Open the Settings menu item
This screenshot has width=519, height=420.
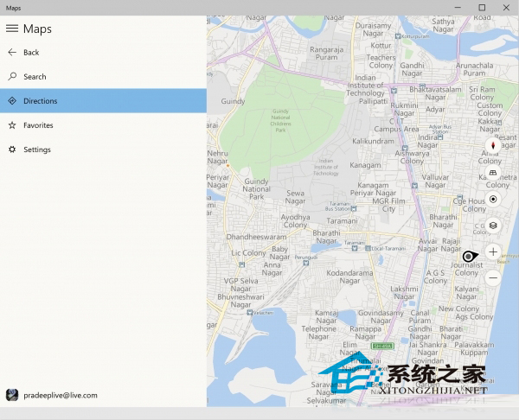click(103, 150)
